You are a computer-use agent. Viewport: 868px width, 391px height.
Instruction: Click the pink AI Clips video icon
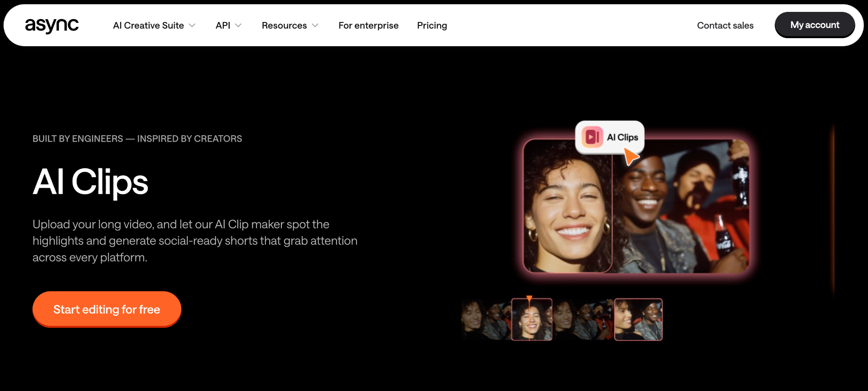click(x=592, y=137)
